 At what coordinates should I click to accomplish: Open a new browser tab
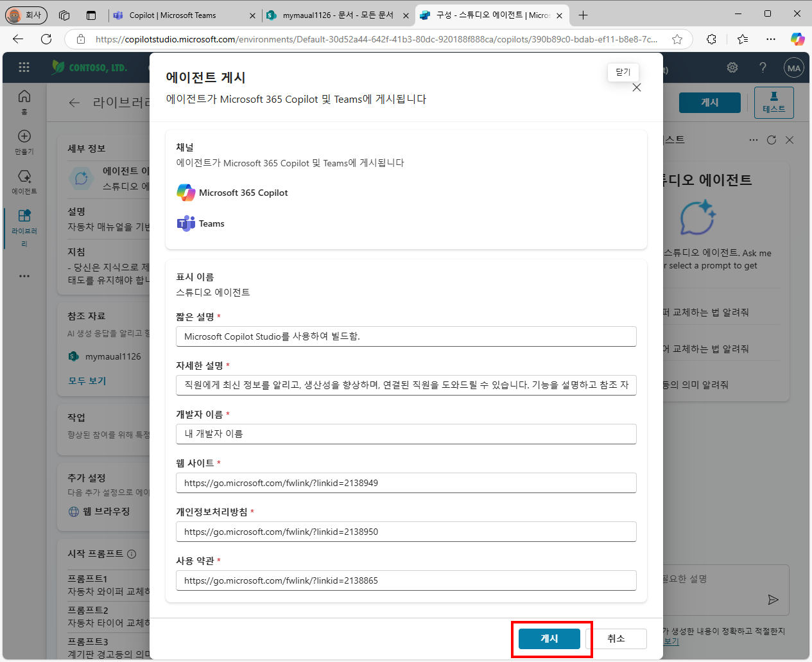coord(583,15)
